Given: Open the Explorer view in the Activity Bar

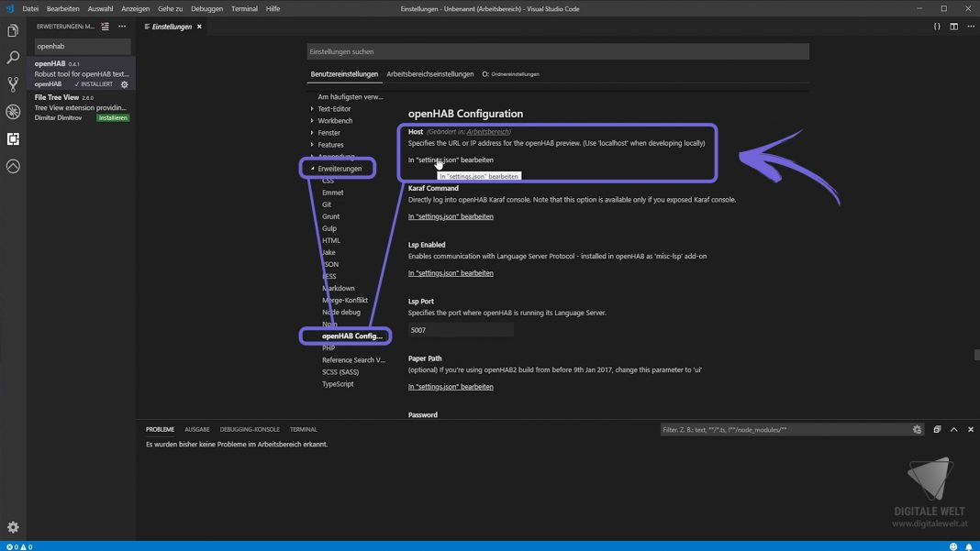Looking at the screenshot, I should tap(12, 30).
